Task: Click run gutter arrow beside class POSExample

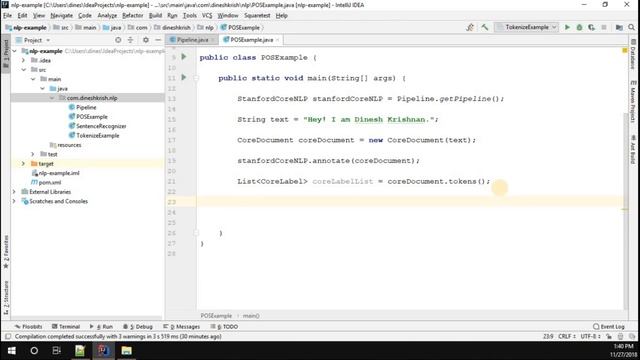Action: coord(184,57)
